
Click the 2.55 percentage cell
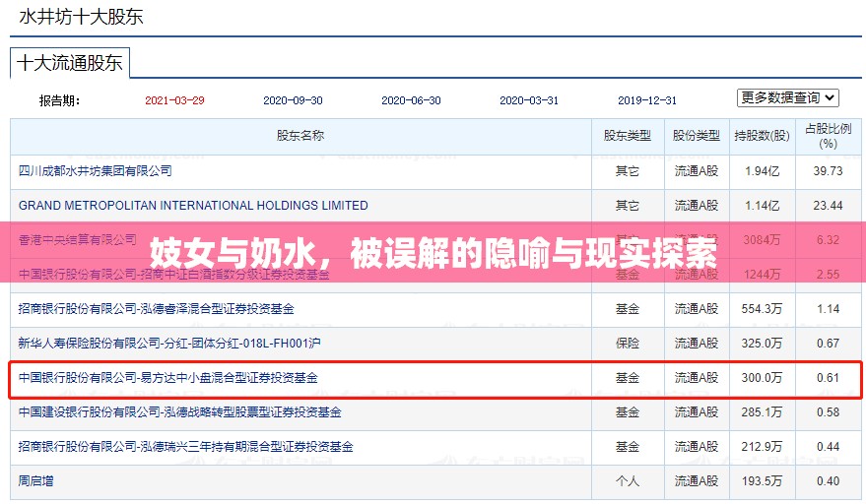pos(828,275)
